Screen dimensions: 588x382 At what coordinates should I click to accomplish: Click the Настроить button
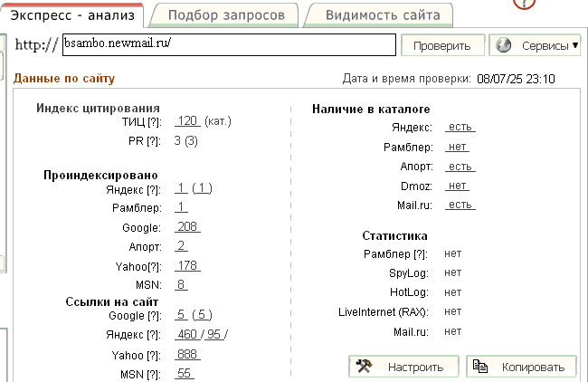[x=403, y=367]
